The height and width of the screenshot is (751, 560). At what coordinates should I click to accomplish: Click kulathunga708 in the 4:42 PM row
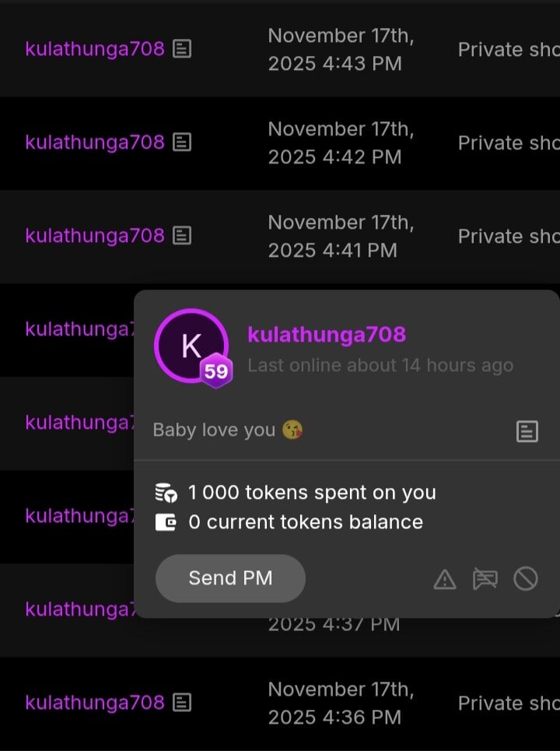point(95,142)
